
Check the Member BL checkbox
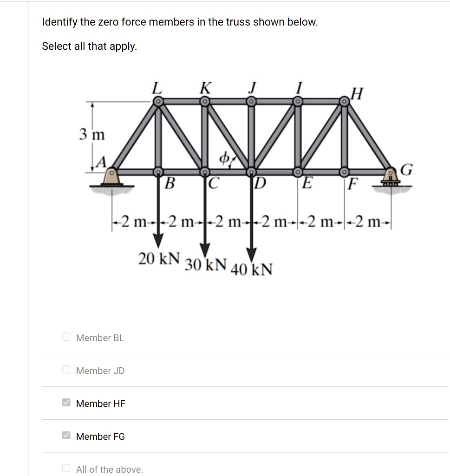66,337
